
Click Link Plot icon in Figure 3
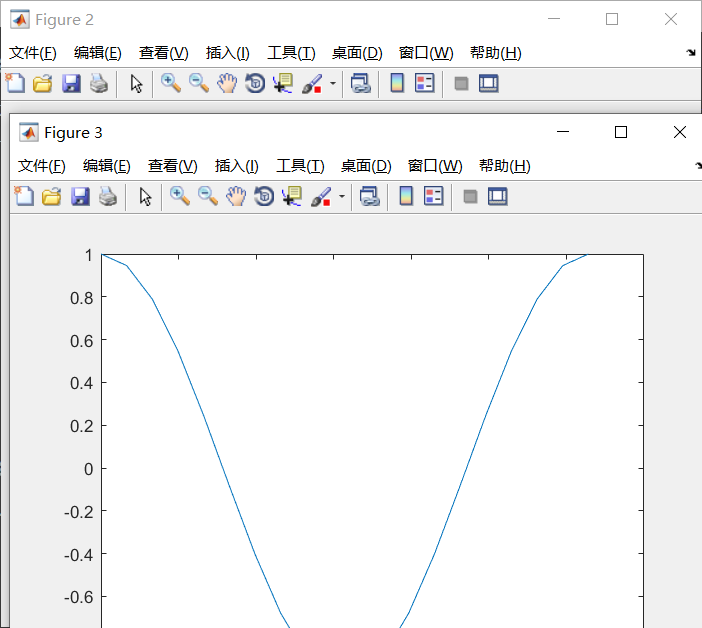(369, 196)
